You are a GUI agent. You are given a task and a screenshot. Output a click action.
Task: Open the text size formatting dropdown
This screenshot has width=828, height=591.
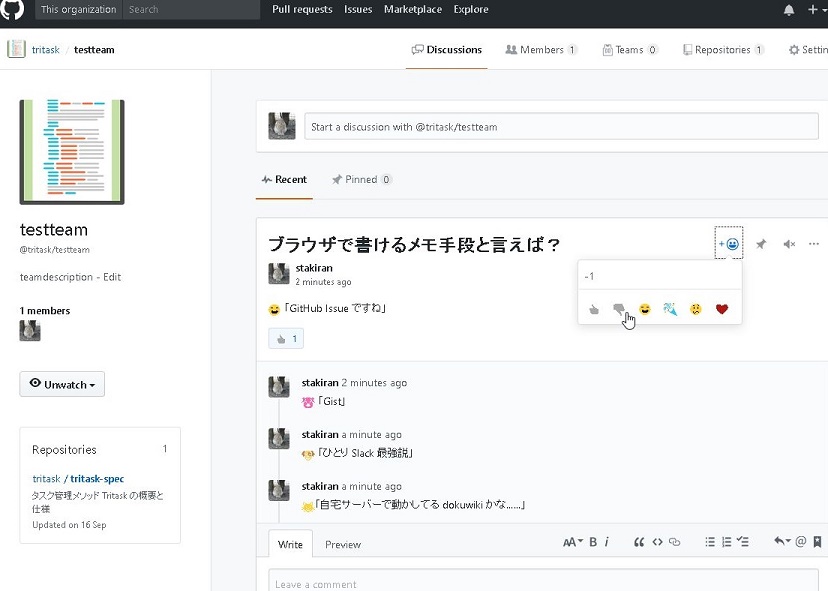(571, 542)
